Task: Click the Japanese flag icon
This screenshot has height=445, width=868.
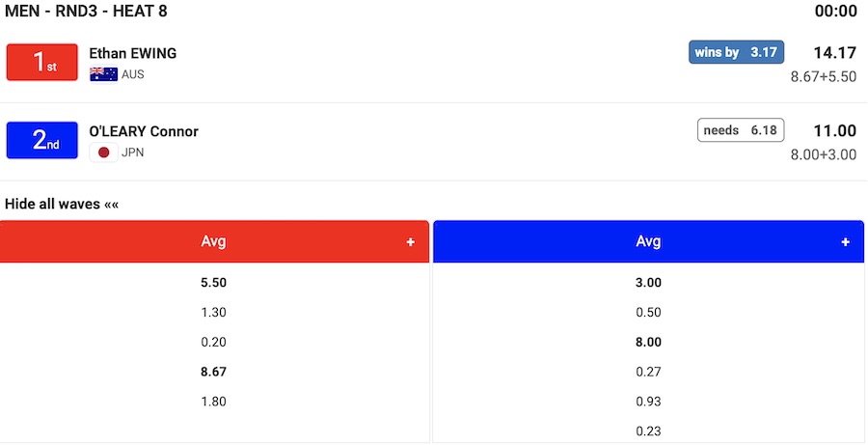Action: [103, 153]
